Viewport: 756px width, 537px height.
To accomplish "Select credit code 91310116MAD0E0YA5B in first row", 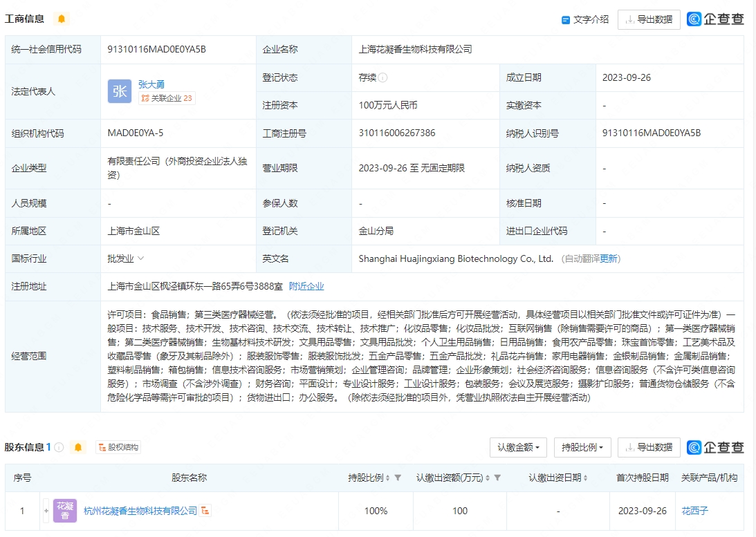I will (157, 49).
